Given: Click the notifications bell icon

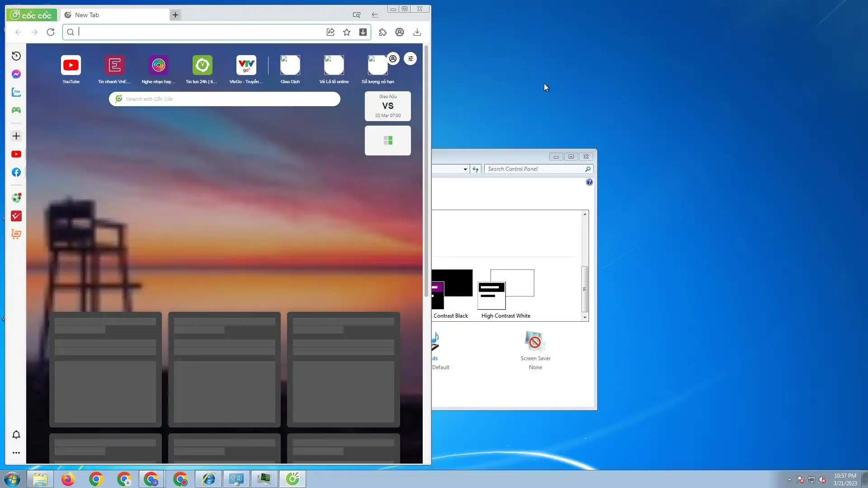Looking at the screenshot, I should [16, 435].
